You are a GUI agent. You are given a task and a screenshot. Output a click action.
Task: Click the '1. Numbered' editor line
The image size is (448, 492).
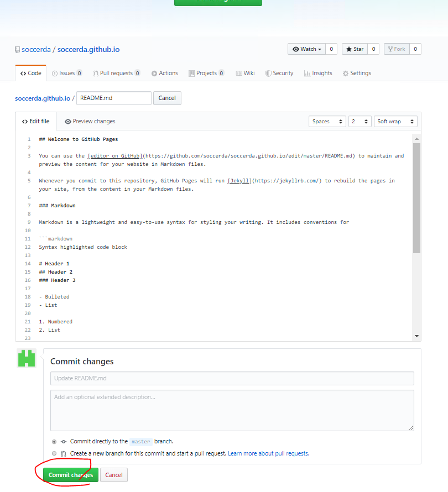click(55, 322)
